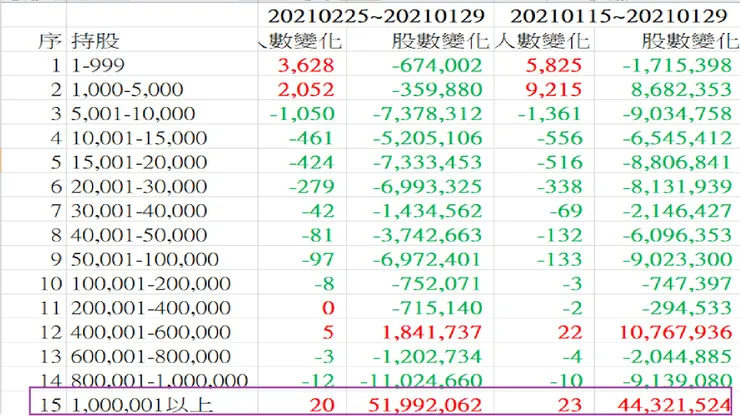Select the date header 20210225~20210129
This screenshot has height=416, width=740.
376,17
